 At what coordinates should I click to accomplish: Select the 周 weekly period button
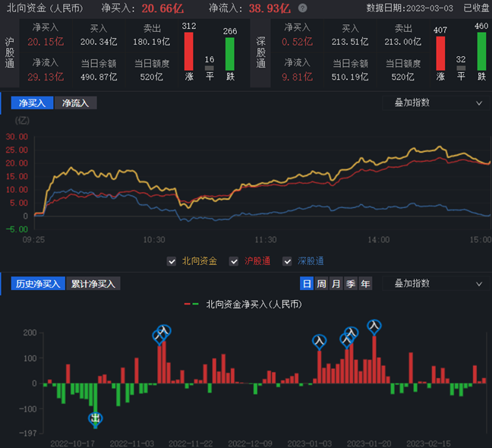pyautogui.click(x=321, y=283)
